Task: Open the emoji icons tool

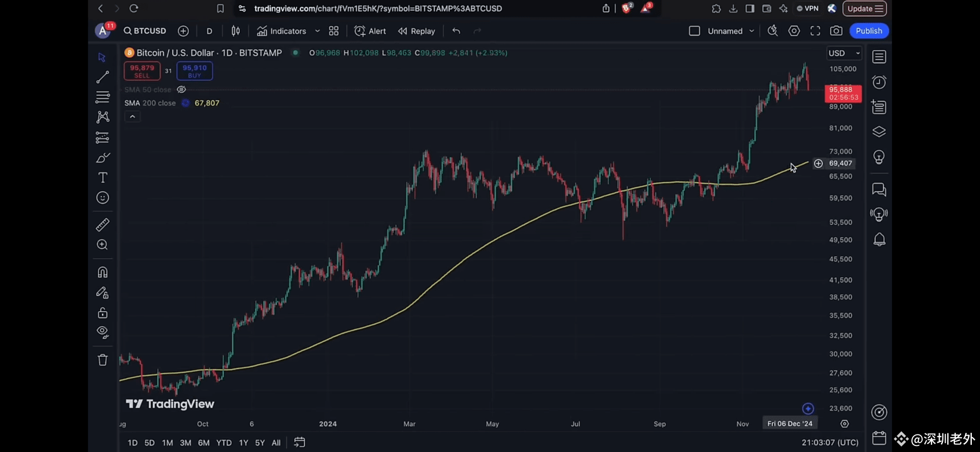Action: point(102,198)
